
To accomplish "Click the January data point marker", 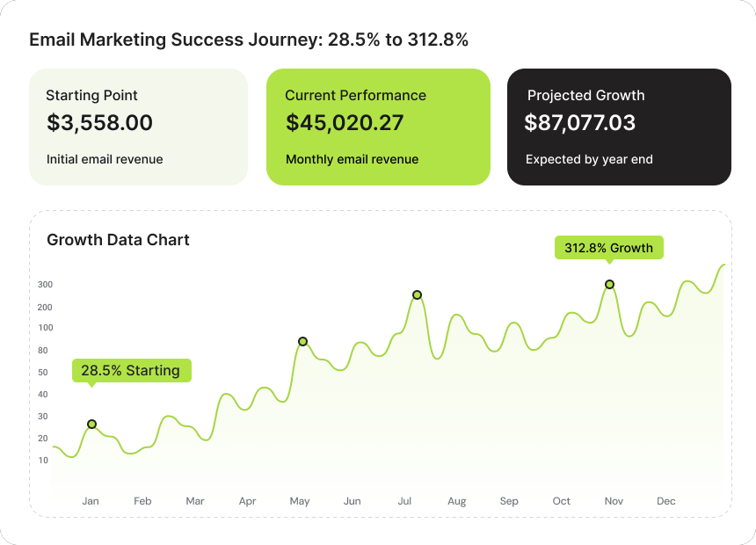I will tap(91, 425).
